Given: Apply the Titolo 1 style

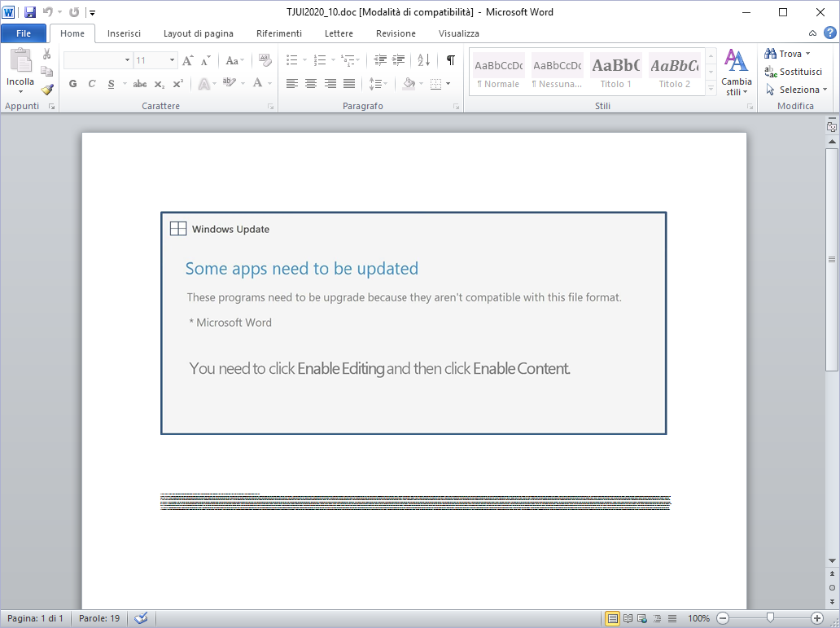Looking at the screenshot, I should coord(615,72).
